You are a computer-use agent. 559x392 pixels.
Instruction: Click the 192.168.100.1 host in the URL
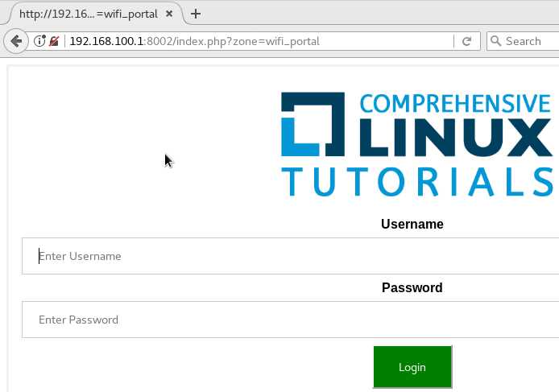point(106,41)
